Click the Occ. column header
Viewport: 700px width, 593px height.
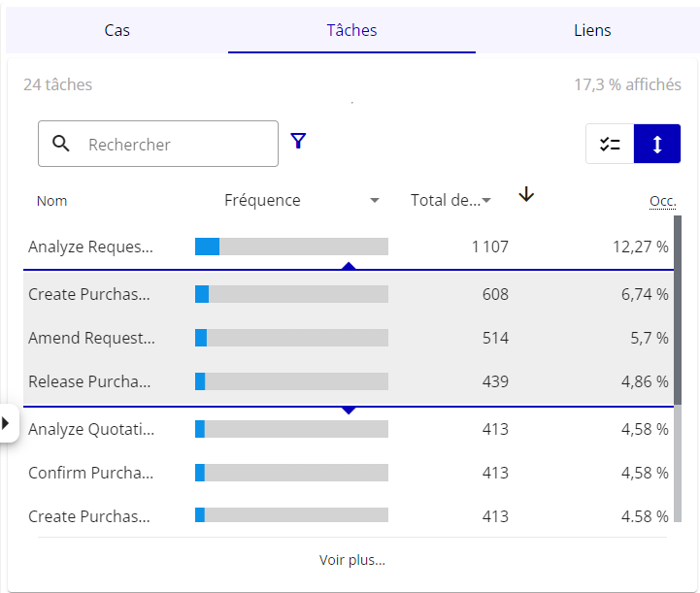pyautogui.click(x=662, y=201)
